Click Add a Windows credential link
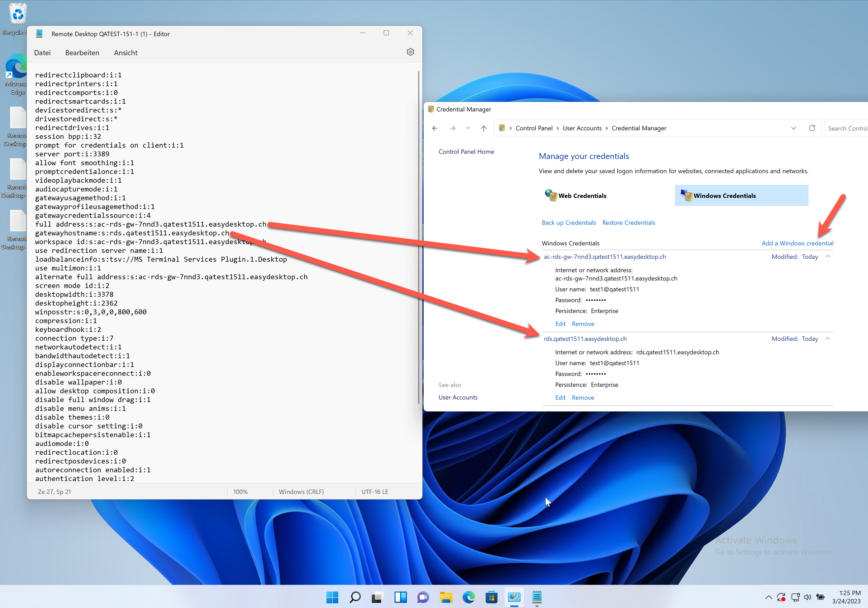Image resolution: width=868 pixels, height=608 pixels. [797, 243]
